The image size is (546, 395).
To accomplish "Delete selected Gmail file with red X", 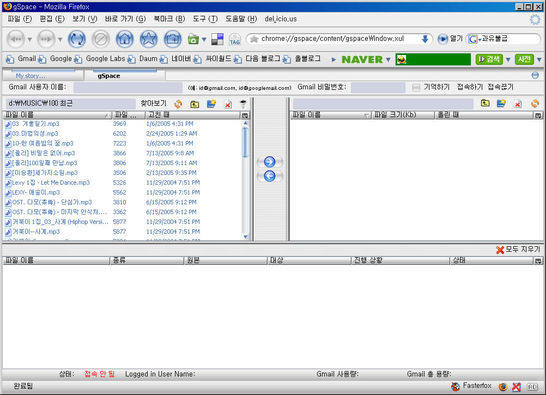I will 518,104.
